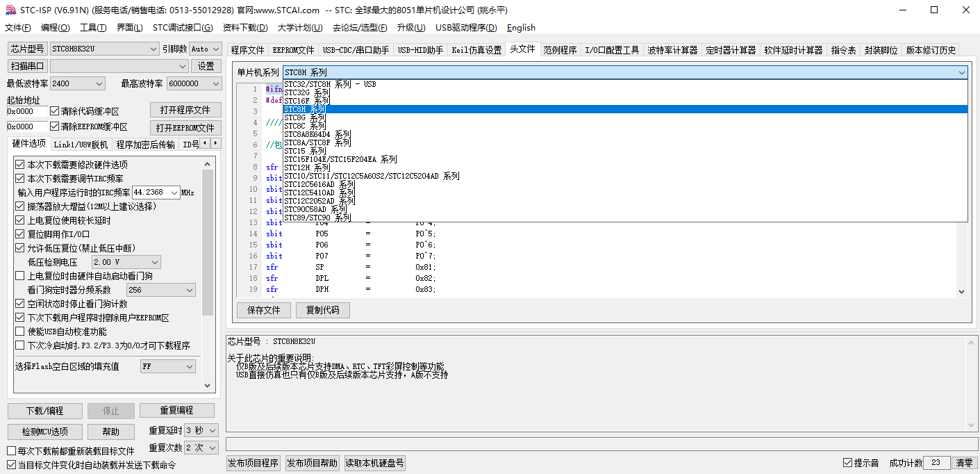Screen dimensions: 980x474
Task: Click scroll-up arrow of message output box
Action: tap(972, 341)
